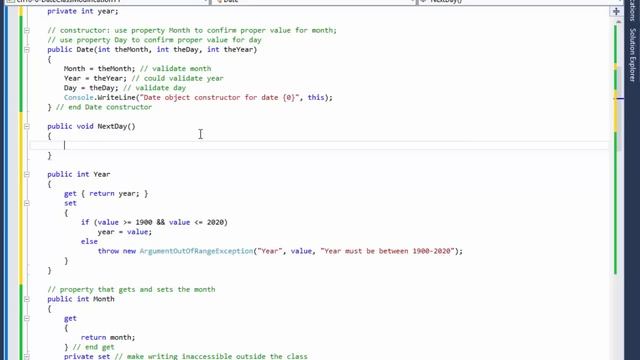Screen dimensions: 640x360
Task: Click the '// end Date constructor' comment
Action: pos(104,107)
